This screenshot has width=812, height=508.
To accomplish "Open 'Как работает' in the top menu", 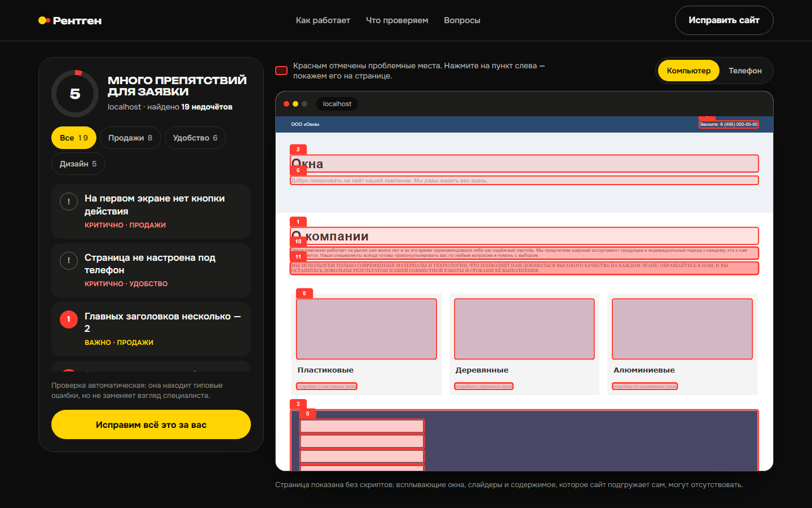I will coord(323,20).
